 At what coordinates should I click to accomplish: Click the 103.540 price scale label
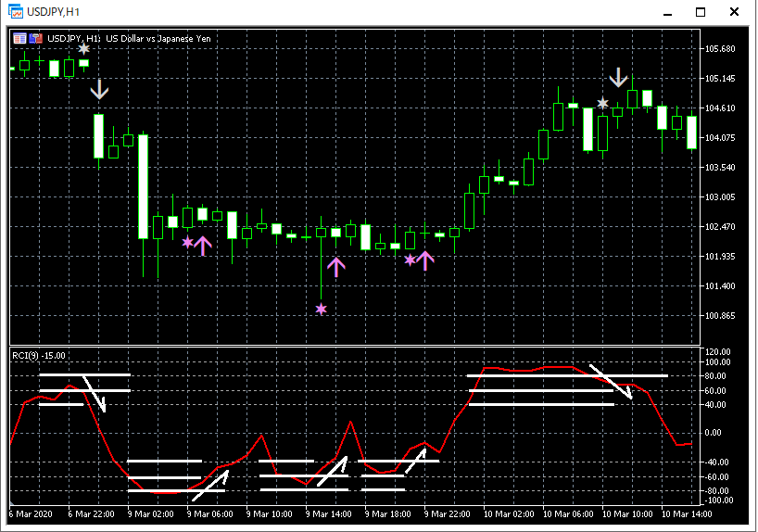(720, 168)
